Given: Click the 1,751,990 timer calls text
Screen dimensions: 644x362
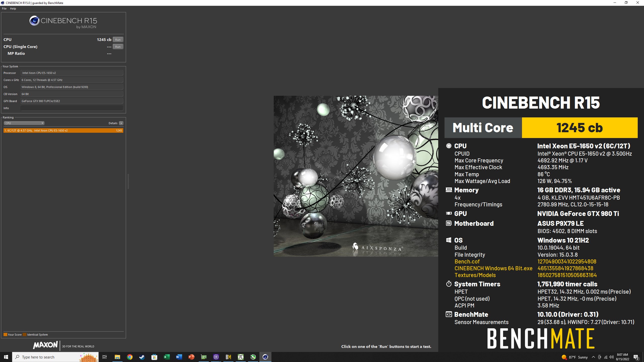Looking at the screenshot, I should point(567,284).
